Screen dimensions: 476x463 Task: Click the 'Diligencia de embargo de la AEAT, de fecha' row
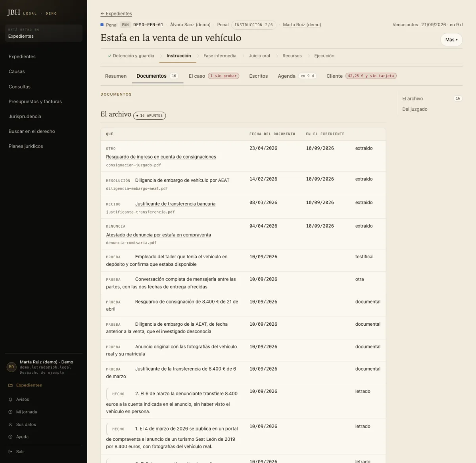pos(243,328)
